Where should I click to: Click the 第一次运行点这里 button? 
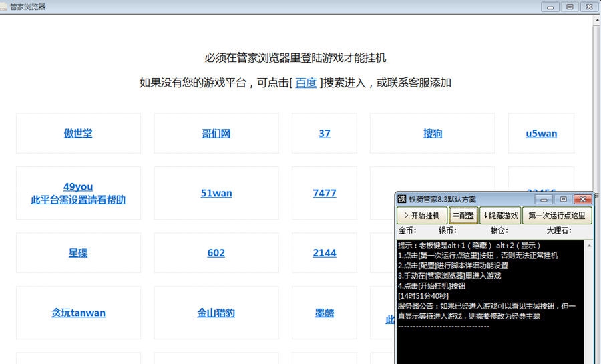tap(557, 216)
